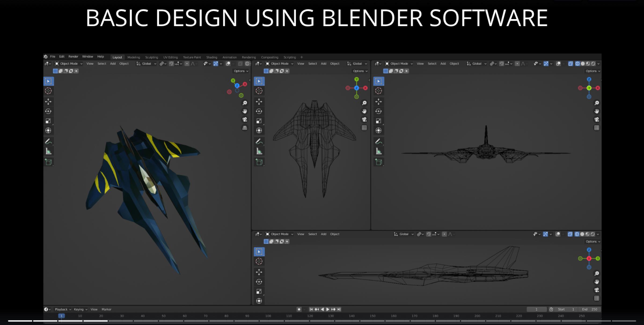Toggle X-ray in the top-right viewport header
Image resolution: width=644 pixels, height=325 pixels.
coord(570,63)
